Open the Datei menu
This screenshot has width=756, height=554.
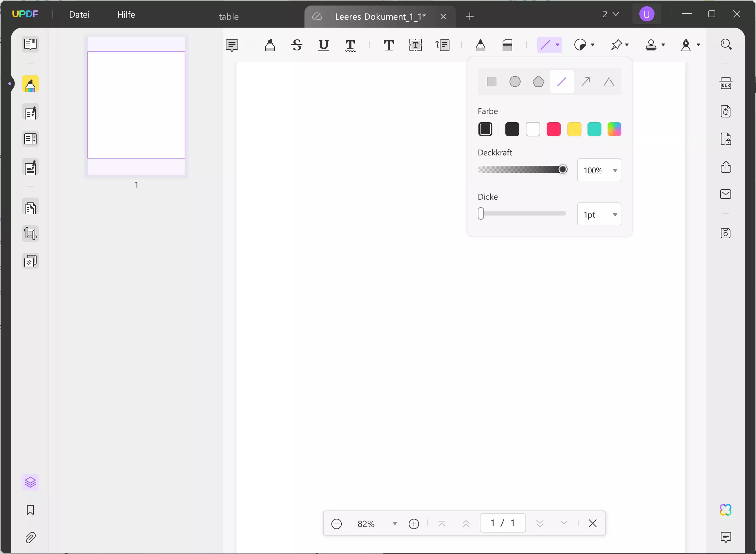[x=79, y=15]
